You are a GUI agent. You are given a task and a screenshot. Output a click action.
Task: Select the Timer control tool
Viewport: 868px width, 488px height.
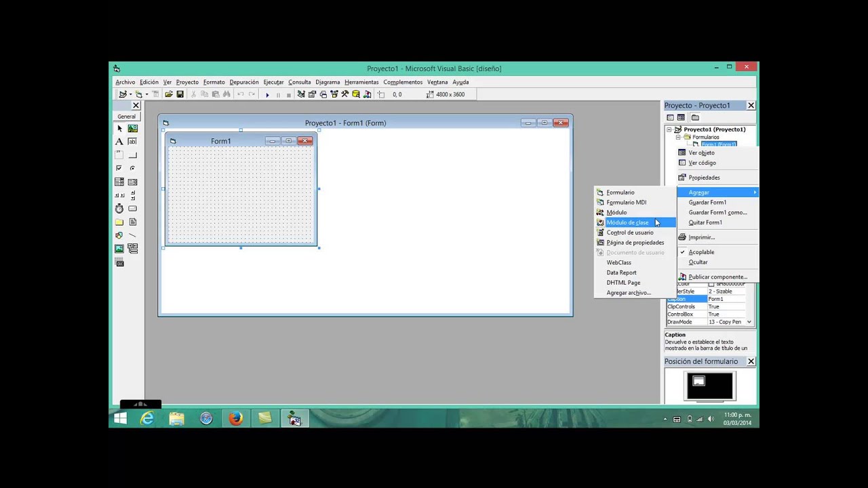tap(119, 209)
